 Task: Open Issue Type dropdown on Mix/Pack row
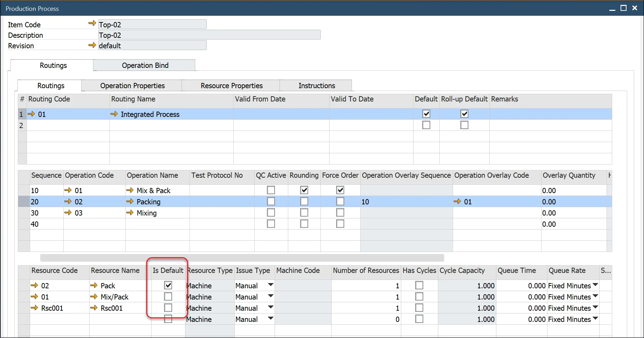tap(270, 296)
